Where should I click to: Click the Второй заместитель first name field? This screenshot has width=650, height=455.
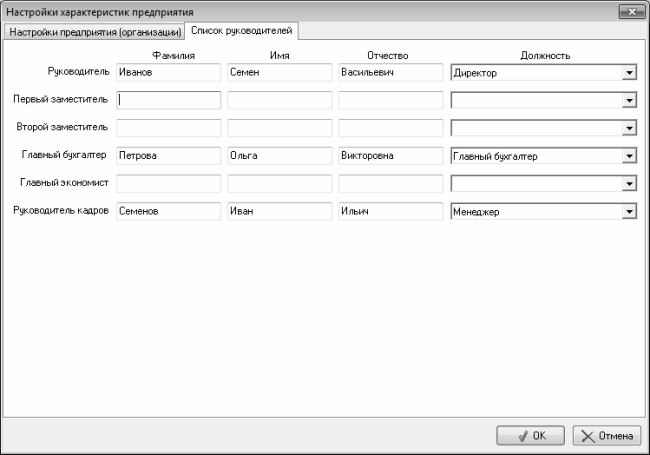click(279, 128)
